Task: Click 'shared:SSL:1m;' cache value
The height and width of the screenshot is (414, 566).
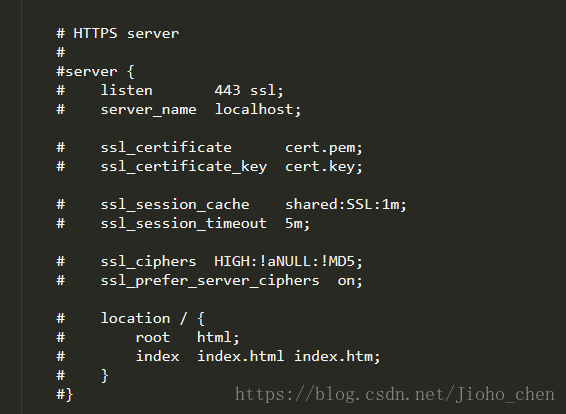Action: point(346,205)
